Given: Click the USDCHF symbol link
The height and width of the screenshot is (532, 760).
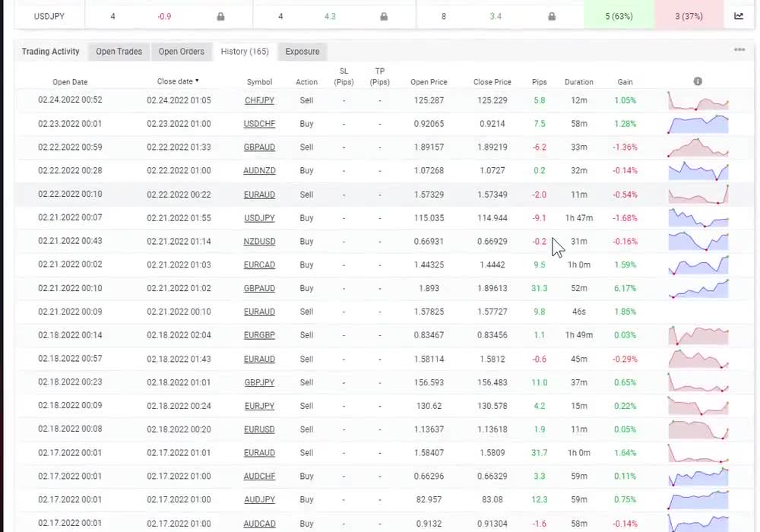Looking at the screenshot, I should tap(259, 123).
